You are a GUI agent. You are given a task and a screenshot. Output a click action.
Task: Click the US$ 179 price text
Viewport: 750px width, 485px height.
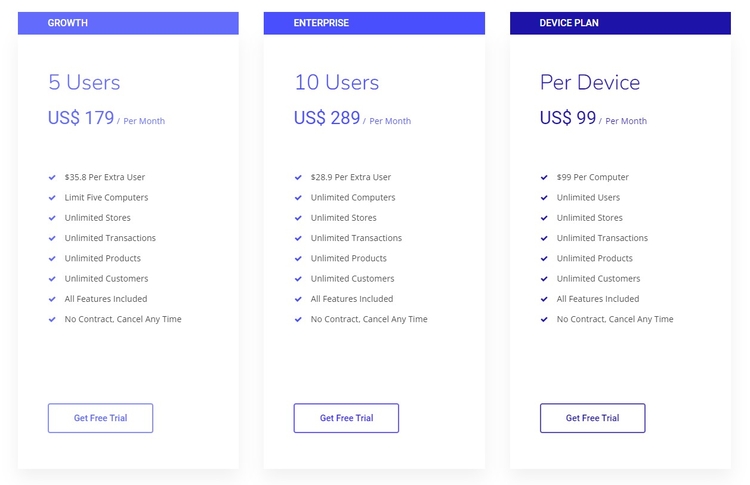click(81, 118)
